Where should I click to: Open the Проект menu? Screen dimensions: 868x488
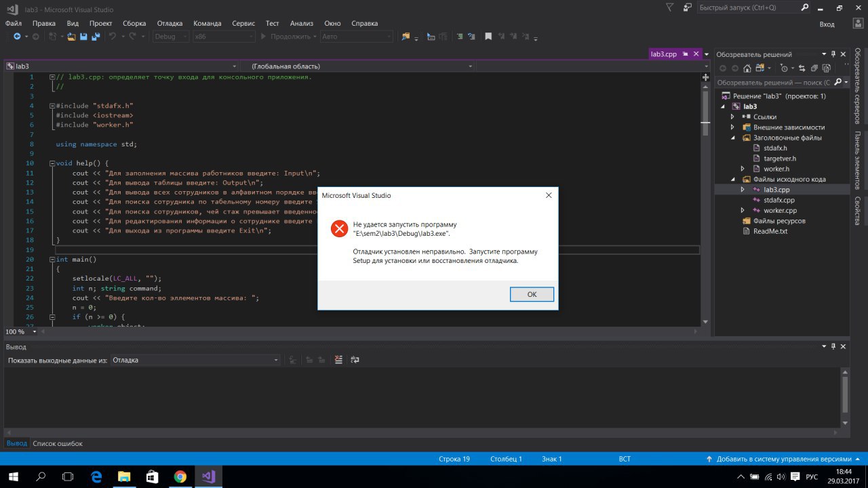pos(100,23)
